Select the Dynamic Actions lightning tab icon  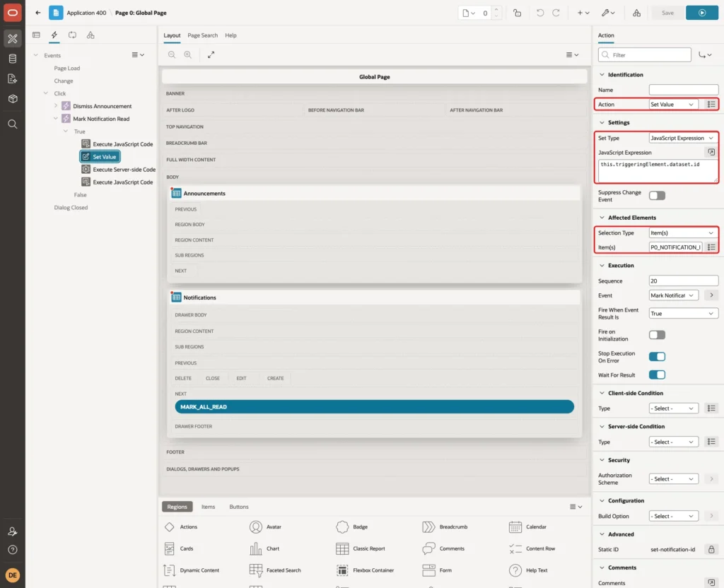54,35
